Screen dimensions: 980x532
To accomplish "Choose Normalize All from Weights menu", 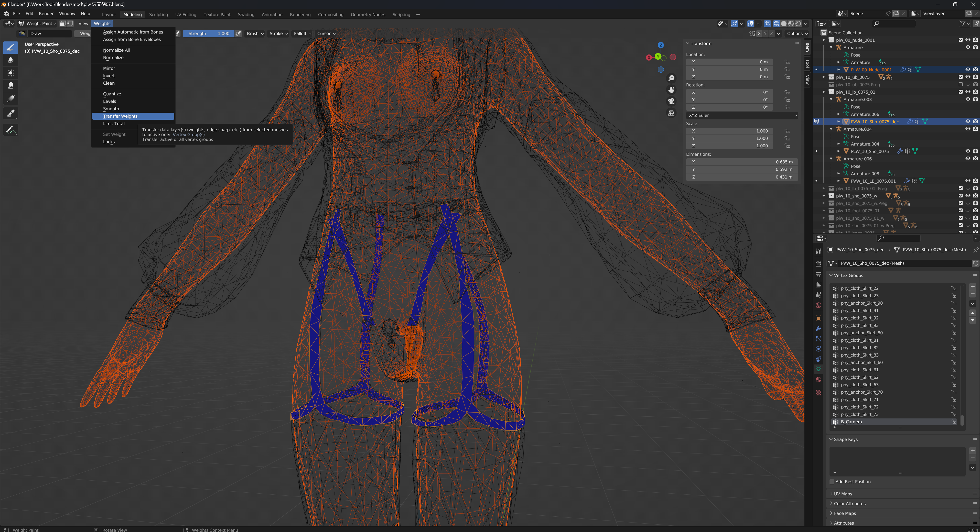I will (116, 50).
